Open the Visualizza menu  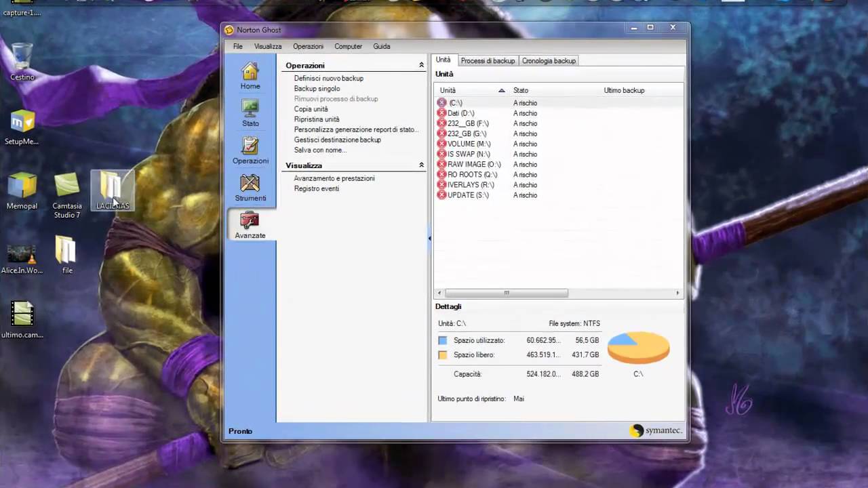coord(268,46)
